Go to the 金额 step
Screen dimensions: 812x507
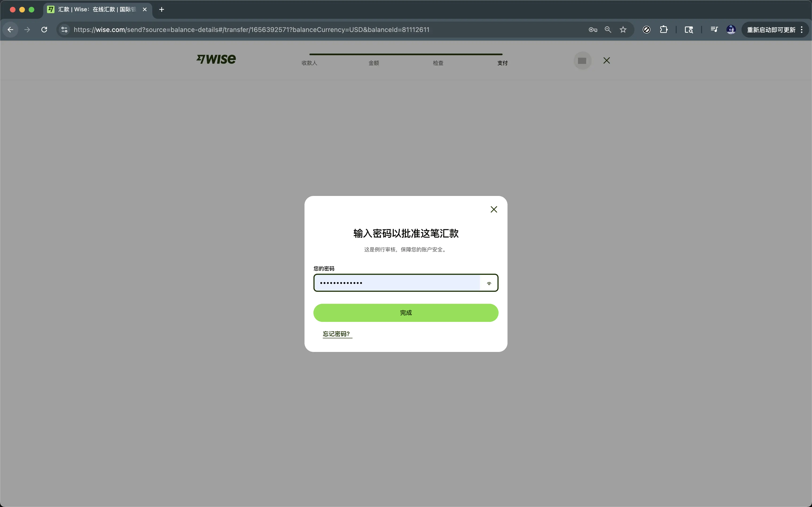click(x=374, y=63)
